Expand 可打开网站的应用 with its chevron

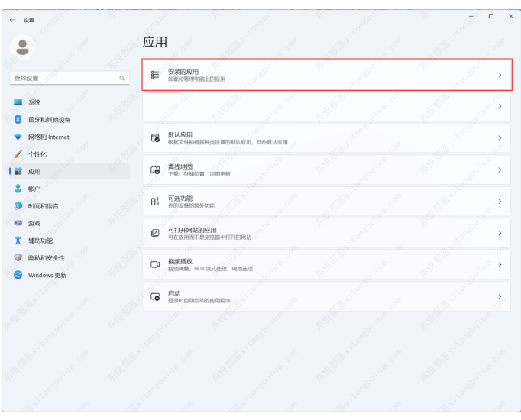tap(500, 234)
